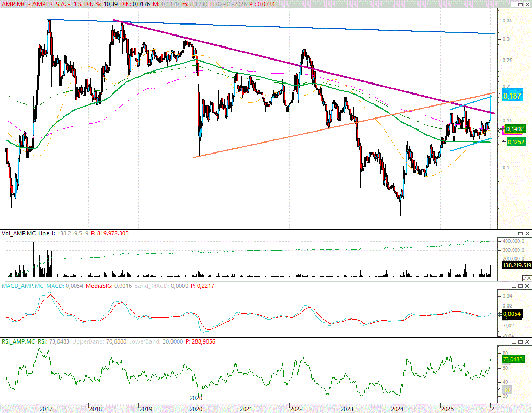This screenshot has width=532, height=413.
Task: Close the Vol_AMP.MC volume panel
Action: click(x=527, y=233)
